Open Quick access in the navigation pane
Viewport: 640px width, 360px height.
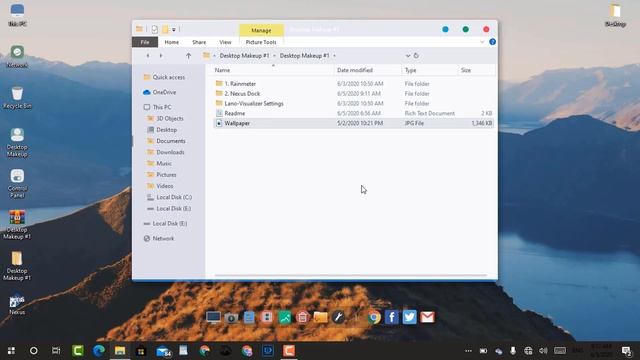[x=164, y=77]
